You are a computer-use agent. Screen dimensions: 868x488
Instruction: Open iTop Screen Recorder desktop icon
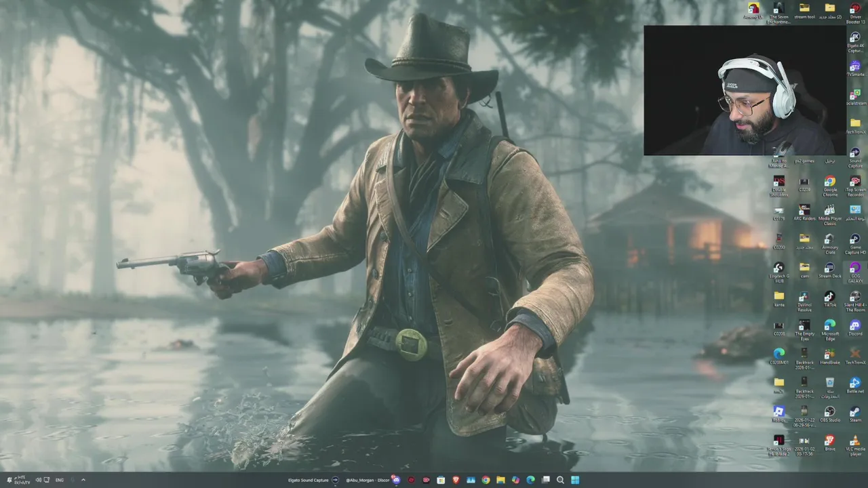click(x=855, y=186)
